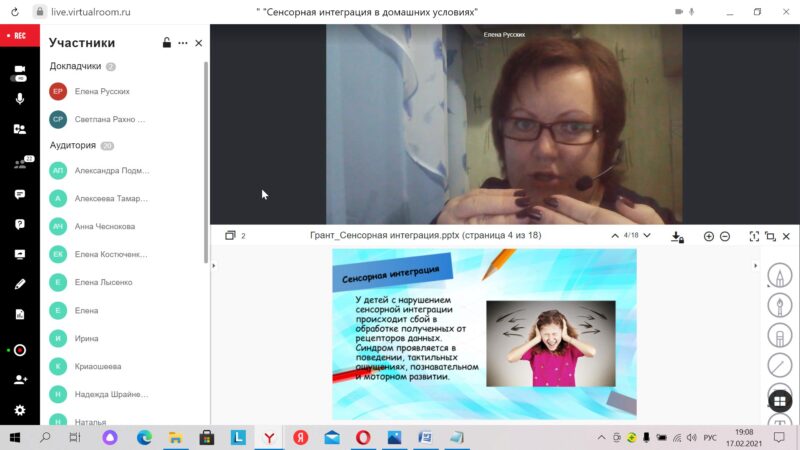Go to next slide with down chevron
800x450 pixels.
coord(647,235)
